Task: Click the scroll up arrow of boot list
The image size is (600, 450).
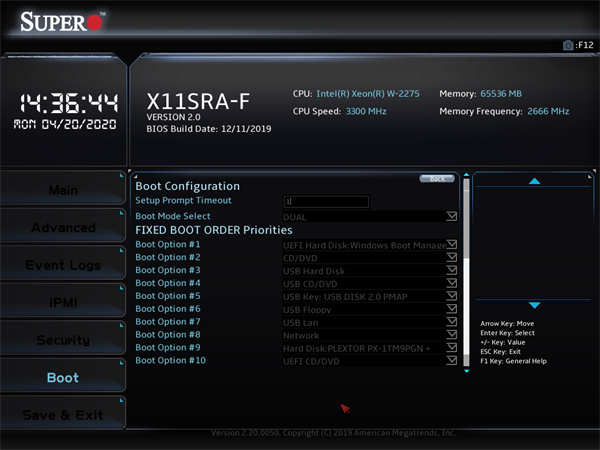Action: (x=466, y=175)
